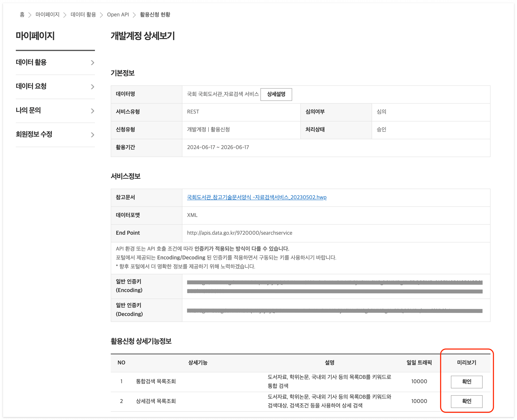517x420 pixels.
Task: Expand the 나의 문의 sidebar chevron
Action: (x=92, y=111)
